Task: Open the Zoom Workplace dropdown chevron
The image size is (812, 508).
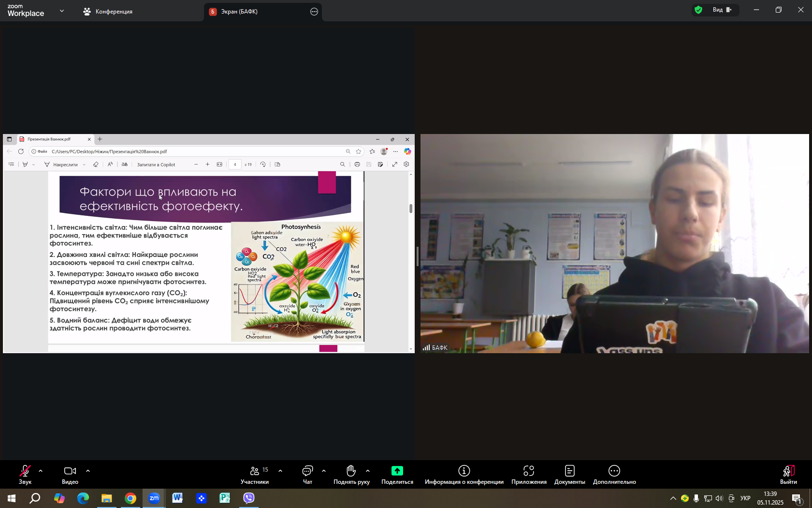Action: click(62, 11)
